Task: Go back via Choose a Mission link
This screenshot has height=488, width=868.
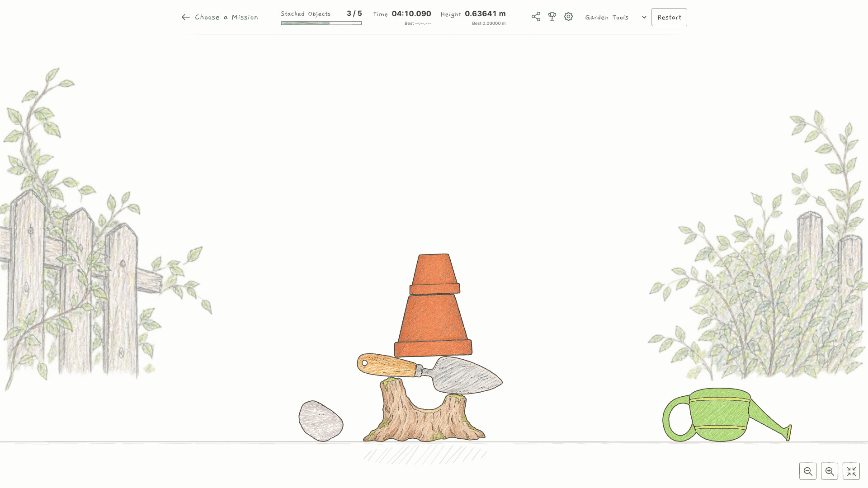Action: pos(220,17)
